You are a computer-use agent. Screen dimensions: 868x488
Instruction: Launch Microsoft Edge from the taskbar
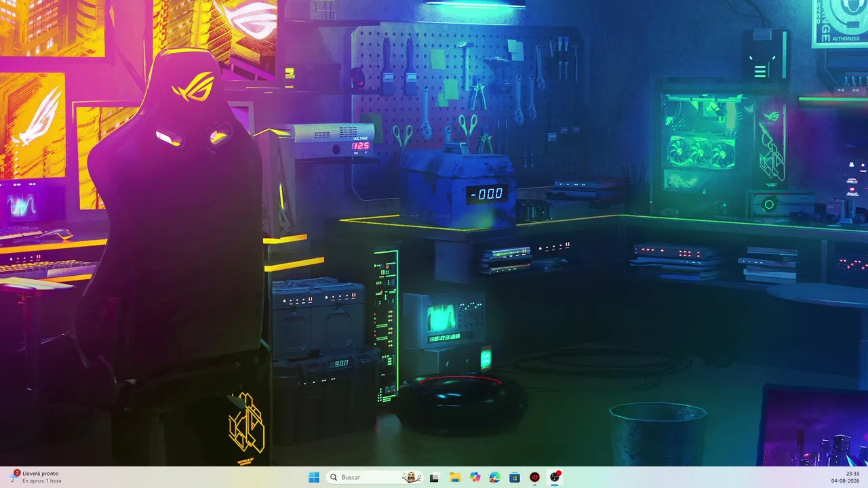coord(495,477)
